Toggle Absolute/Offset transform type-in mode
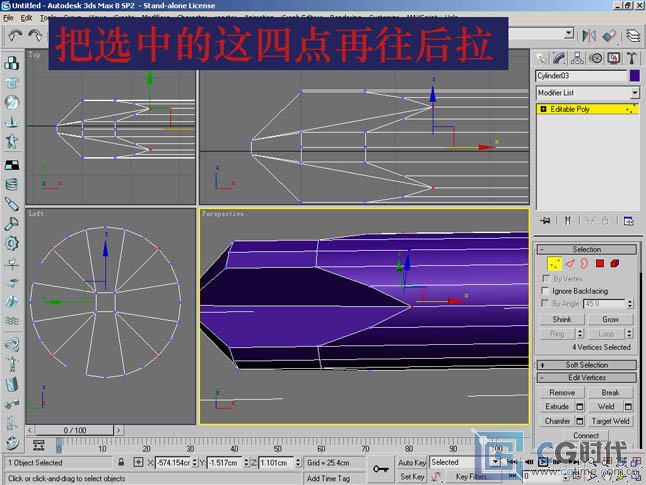Screen dimensions: 646x485 coord(138,462)
